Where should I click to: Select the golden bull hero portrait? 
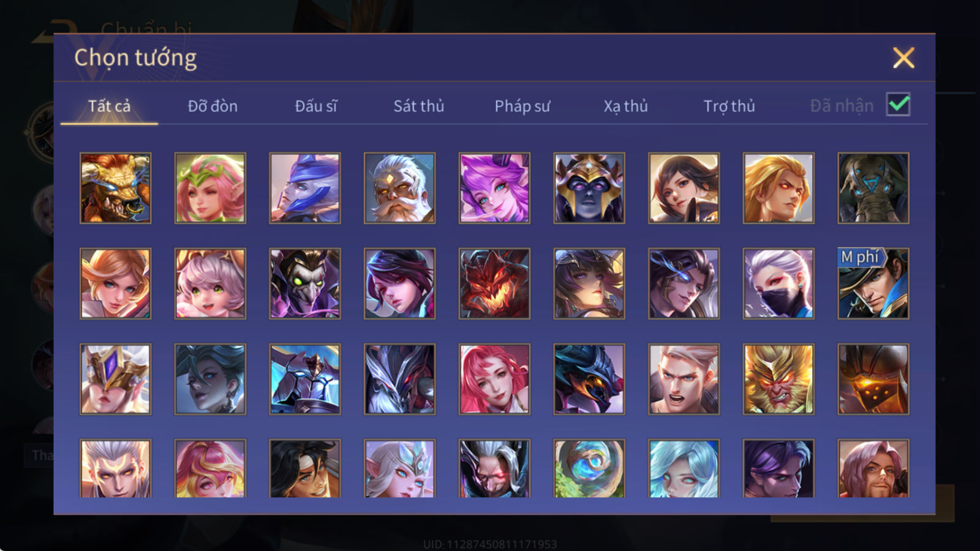(115, 188)
